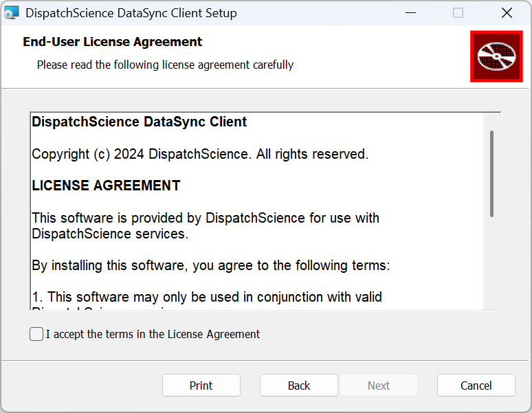532x413 pixels.
Task: Click 'This software is provided by' paragraph
Action: tap(206, 226)
